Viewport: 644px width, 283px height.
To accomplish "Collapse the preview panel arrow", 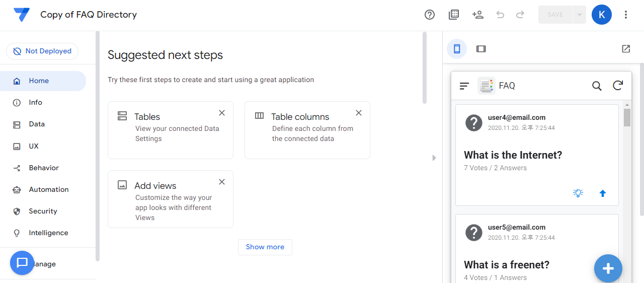I will (x=434, y=158).
